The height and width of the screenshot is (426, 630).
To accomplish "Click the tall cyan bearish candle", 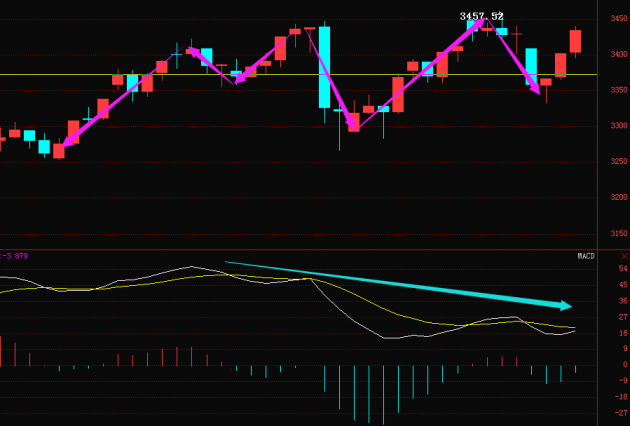I will coord(324,67).
